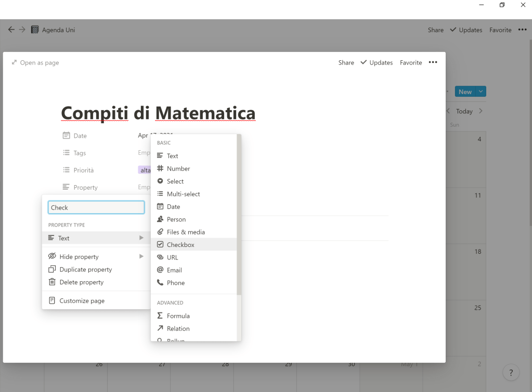Click the property name field containing Check
The image size is (532, 392).
pyautogui.click(x=96, y=207)
